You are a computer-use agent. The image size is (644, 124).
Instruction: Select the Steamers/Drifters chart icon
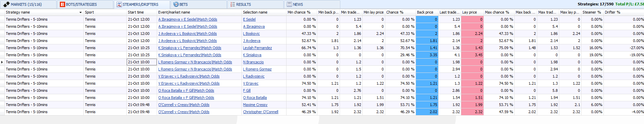coord(119,4)
